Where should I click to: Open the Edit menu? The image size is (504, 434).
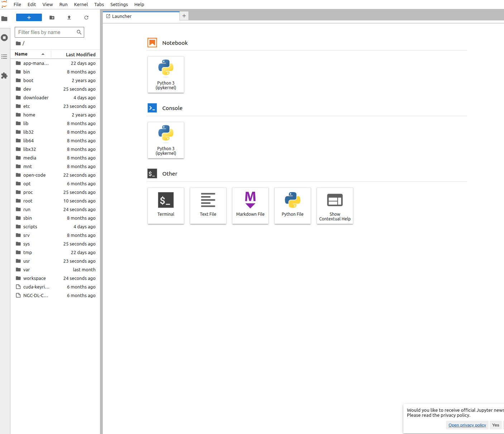click(x=32, y=4)
